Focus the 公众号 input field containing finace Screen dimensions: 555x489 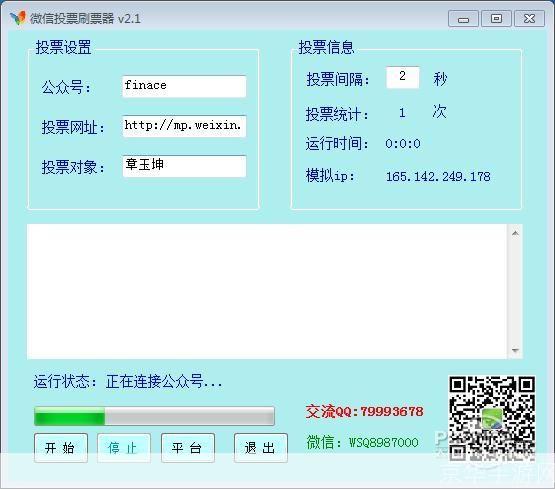tap(184, 86)
